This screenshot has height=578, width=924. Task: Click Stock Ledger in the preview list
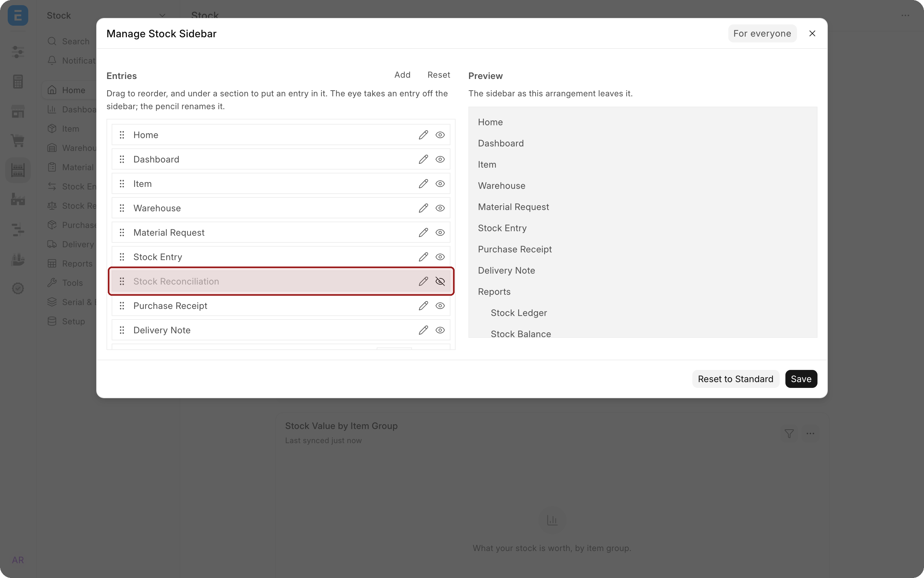pos(518,313)
